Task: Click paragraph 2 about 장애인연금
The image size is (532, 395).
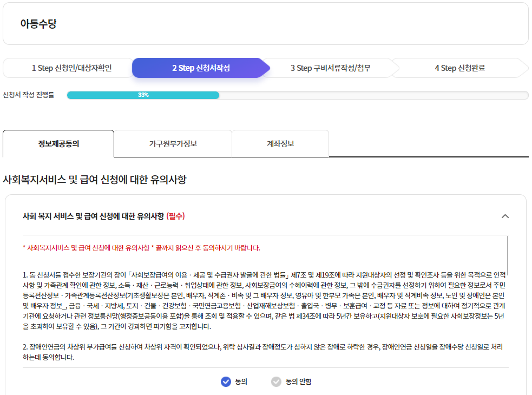Action: [262, 352]
